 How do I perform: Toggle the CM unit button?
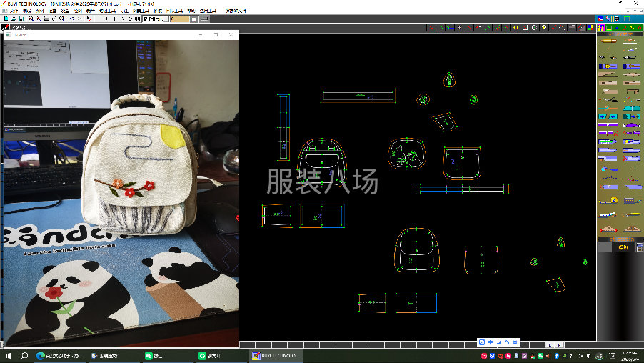pyautogui.click(x=623, y=247)
